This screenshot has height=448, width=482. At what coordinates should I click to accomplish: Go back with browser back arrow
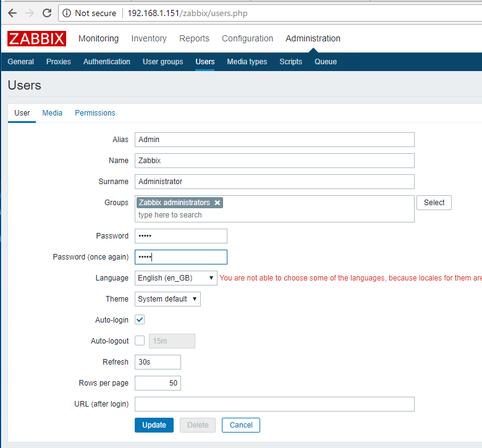coord(12,13)
